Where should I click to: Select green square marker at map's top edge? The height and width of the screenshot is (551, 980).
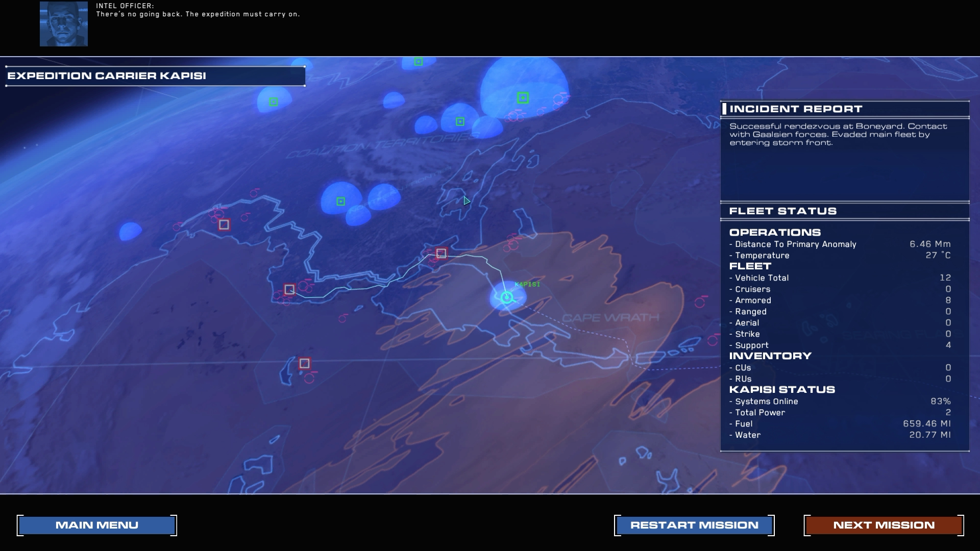tap(419, 62)
